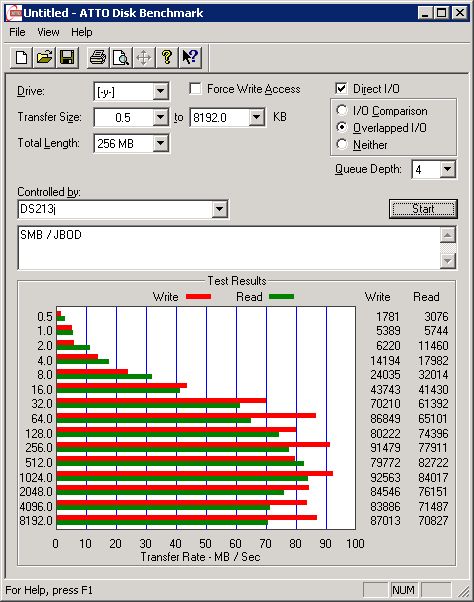Click the Write value 87013
Viewport: 474px width, 602px height.
(385, 521)
